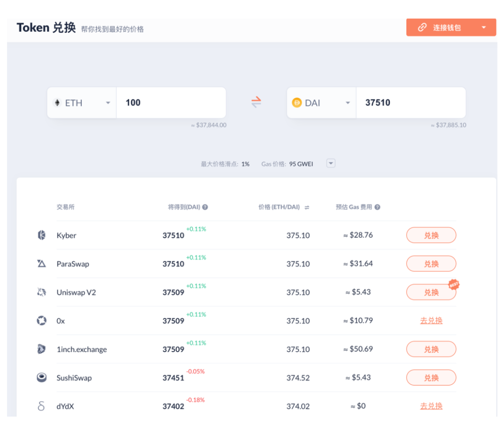Click the ParaSwap triangle logo icon
Image resolution: width=504 pixels, height=425 pixels.
click(x=42, y=264)
